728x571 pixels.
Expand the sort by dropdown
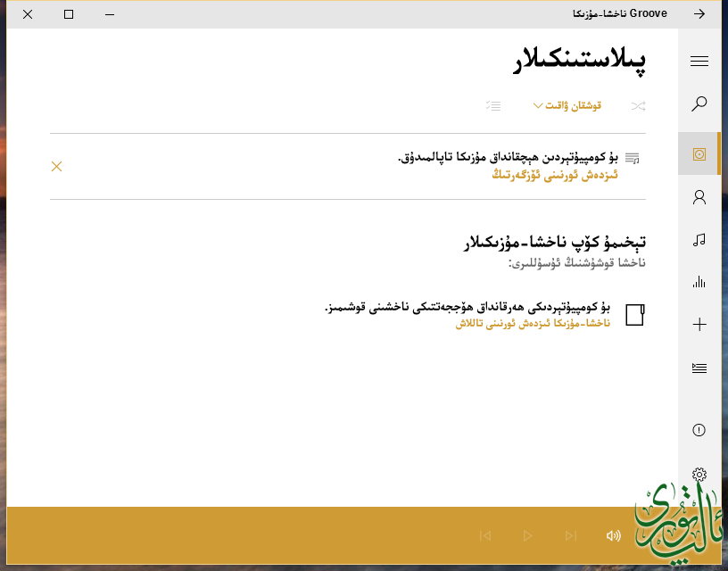[x=567, y=106]
